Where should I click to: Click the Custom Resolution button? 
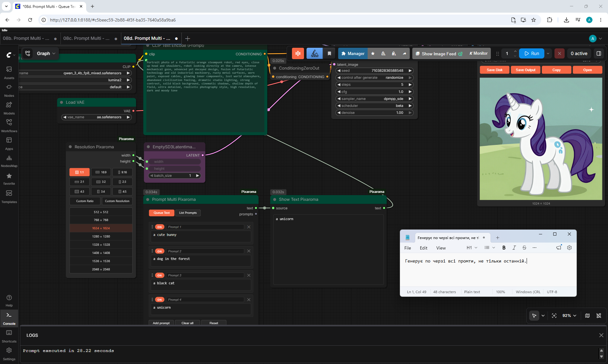(x=117, y=201)
